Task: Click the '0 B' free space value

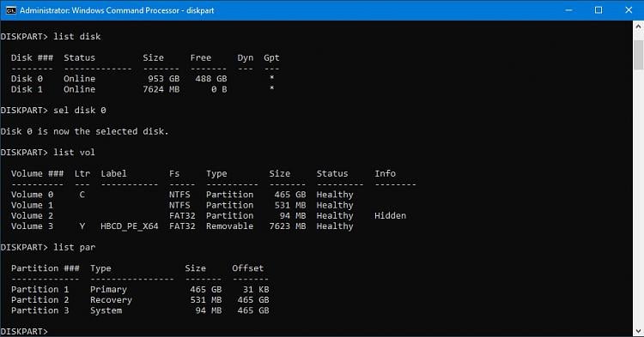Action: (219, 89)
